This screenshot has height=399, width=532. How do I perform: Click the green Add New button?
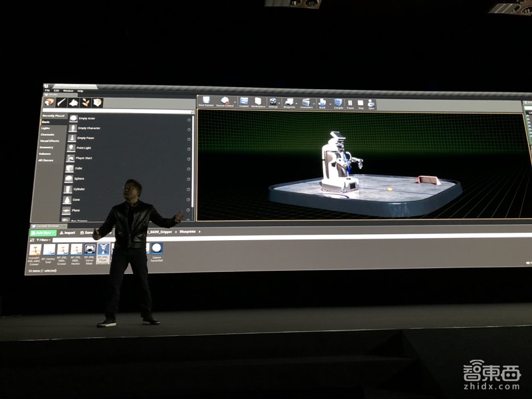tap(43, 232)
